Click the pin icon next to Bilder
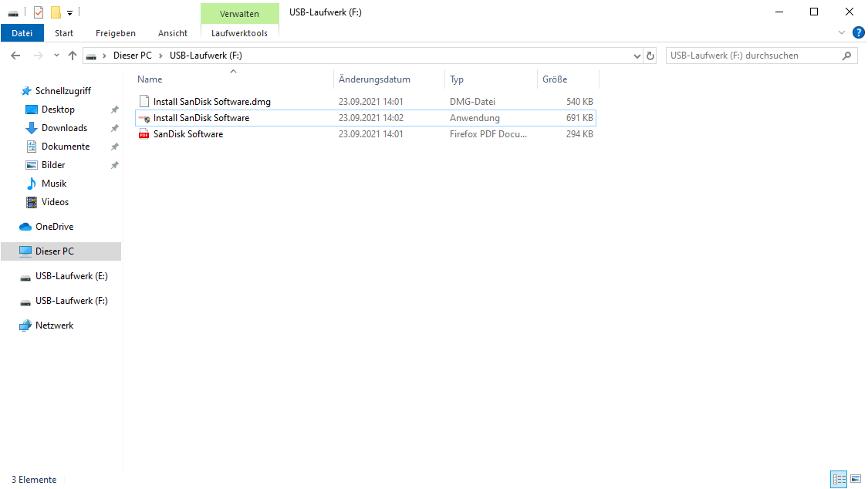868x489 pixels. (115, 165)
